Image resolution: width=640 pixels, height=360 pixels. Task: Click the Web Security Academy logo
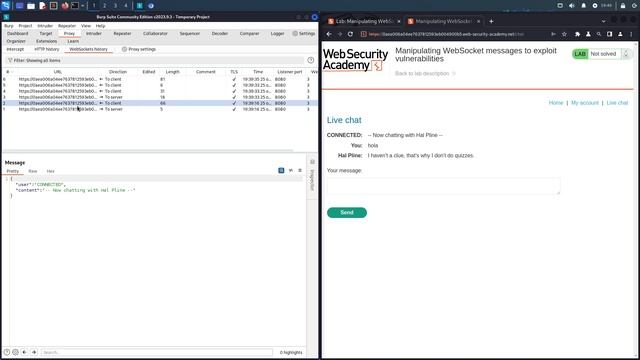coord(355,60)
